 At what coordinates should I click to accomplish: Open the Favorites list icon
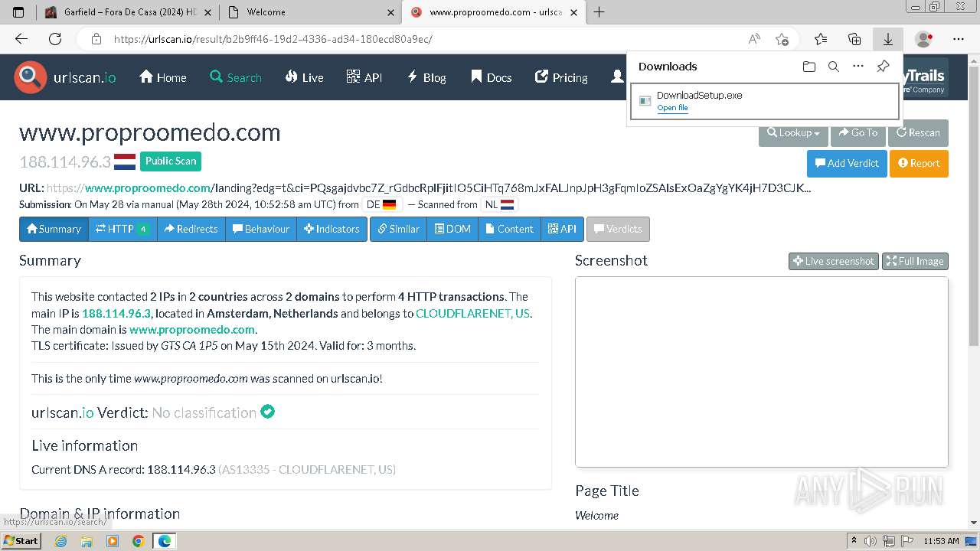click(x=821, y=39)
